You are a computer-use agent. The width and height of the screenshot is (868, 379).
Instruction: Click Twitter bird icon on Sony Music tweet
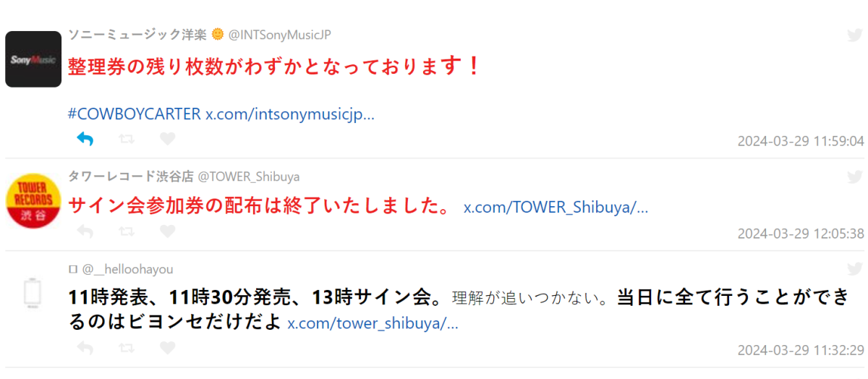coord(854,35)
